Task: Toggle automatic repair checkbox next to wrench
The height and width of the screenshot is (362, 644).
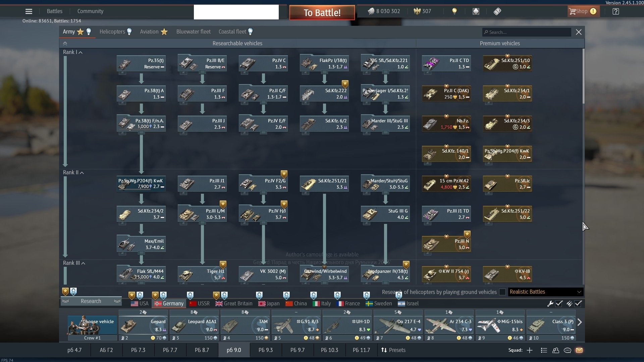Action: click(x=559, y=304)
